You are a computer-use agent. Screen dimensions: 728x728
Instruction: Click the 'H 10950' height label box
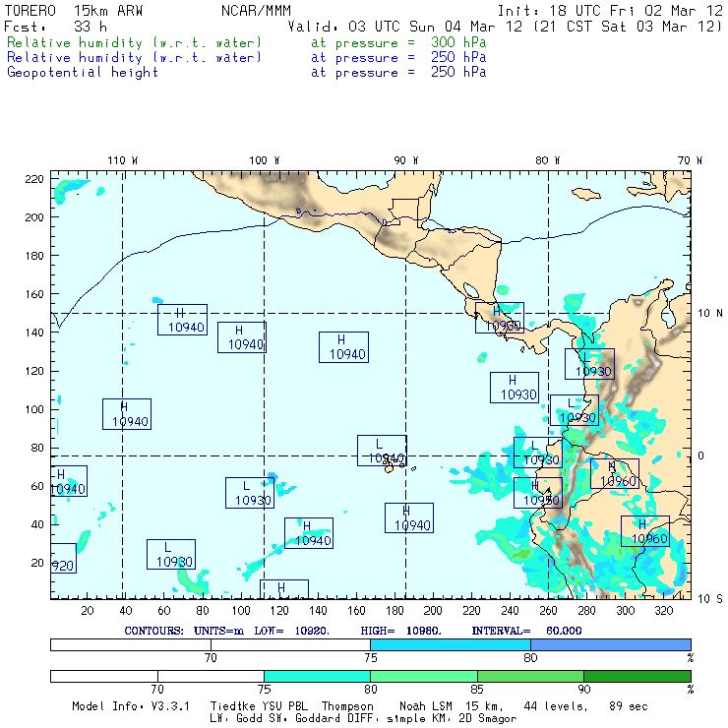tap(538, 493)
